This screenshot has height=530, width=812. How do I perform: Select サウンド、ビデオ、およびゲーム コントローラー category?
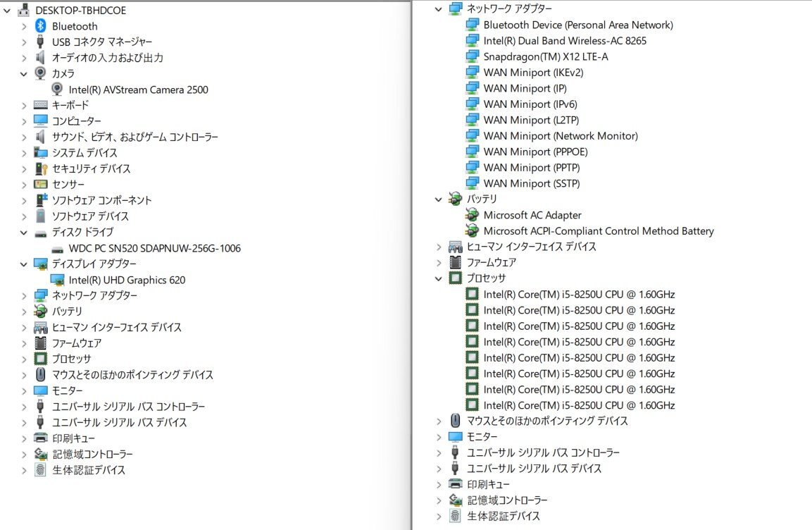tap(135, 137)
